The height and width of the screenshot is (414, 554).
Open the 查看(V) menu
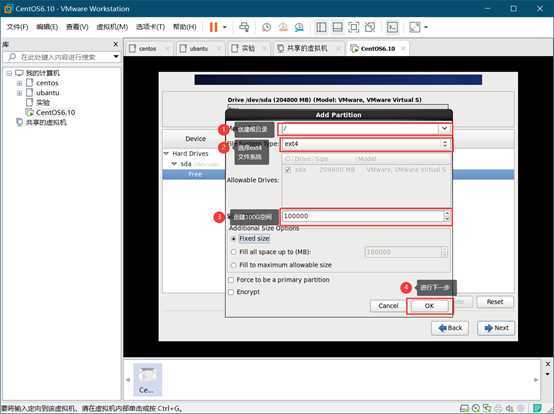[77, 27]
